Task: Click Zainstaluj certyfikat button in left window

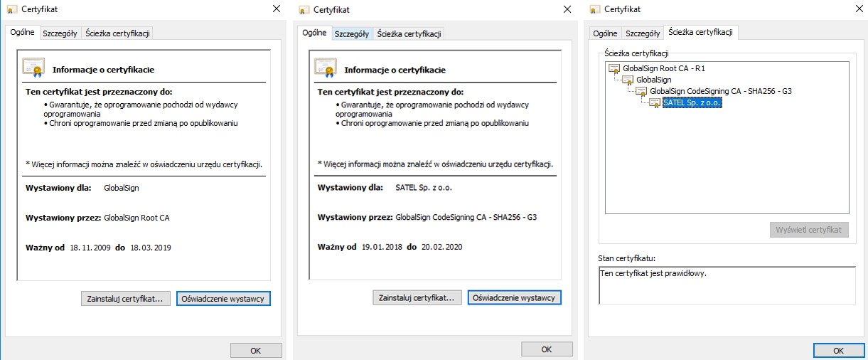Action: (x=126, y=299)
